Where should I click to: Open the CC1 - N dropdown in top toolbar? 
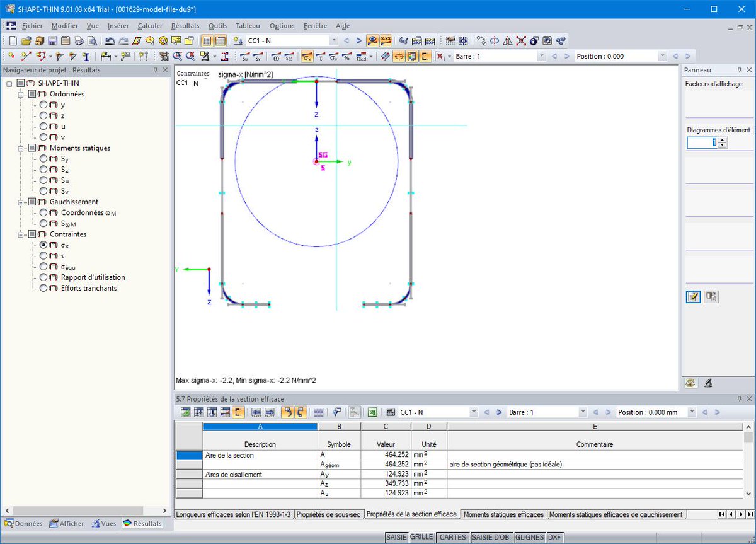click(334, 40)
